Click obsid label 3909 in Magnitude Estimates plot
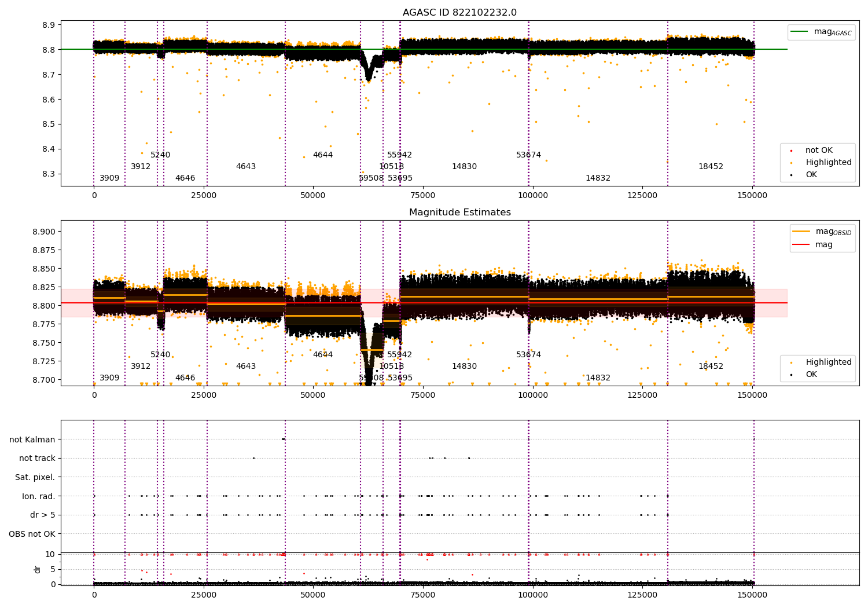Image resolution: width=868 pixels, height=608 pixels. (109, 378)
